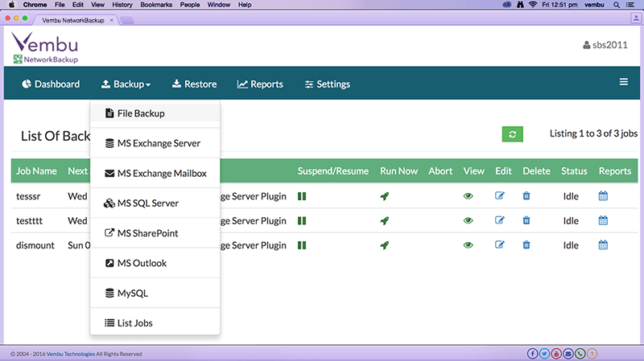This screenshot has height=361, width=644.
Task: Edit the testttt backup job
Action: (x=499, y=220)
